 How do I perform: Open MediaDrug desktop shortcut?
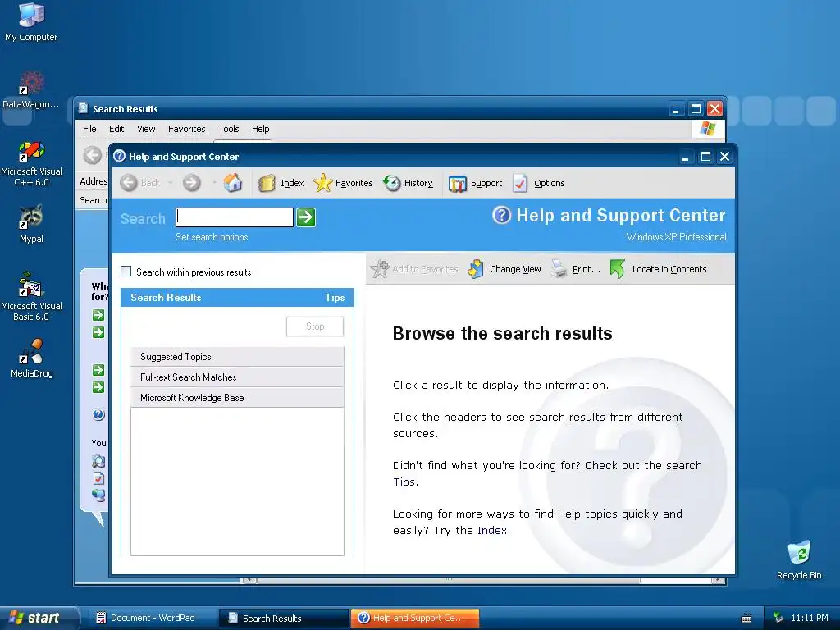point(31,358)
